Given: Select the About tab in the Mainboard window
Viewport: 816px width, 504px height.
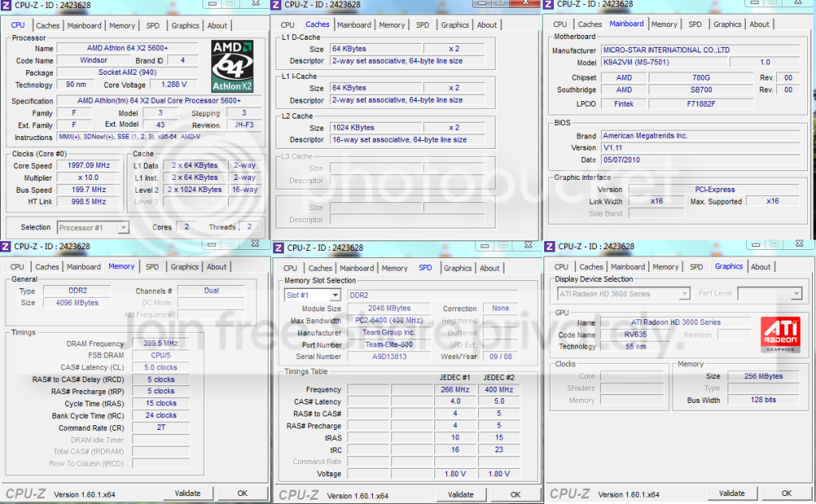Looking at the screenshot, I should [759, 25].
